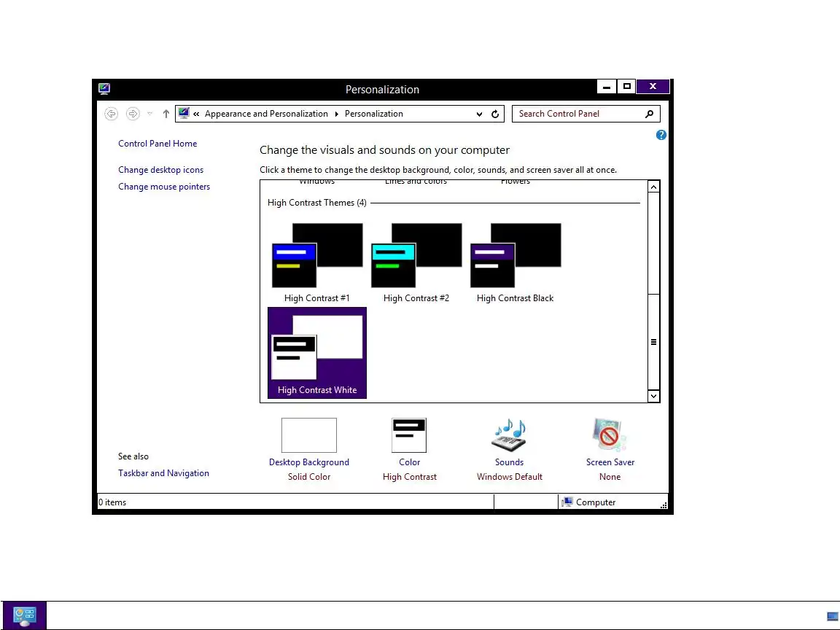
Task: Click the status bar resize grip
Action: tap(664, 505)
